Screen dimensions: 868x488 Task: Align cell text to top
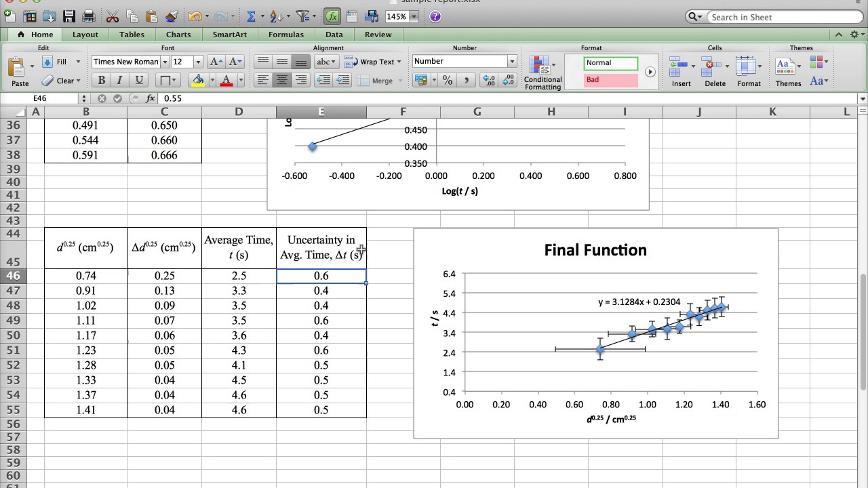[x=262, y=62]
